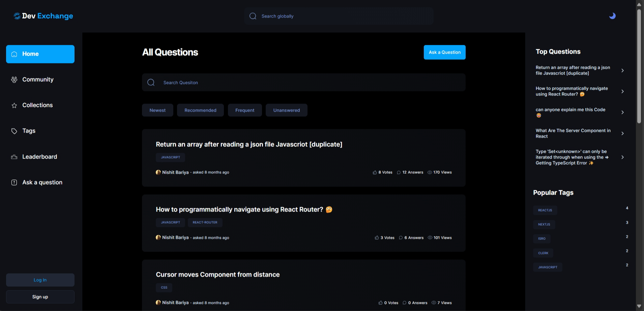Go to the Community page

click(40, 80)
